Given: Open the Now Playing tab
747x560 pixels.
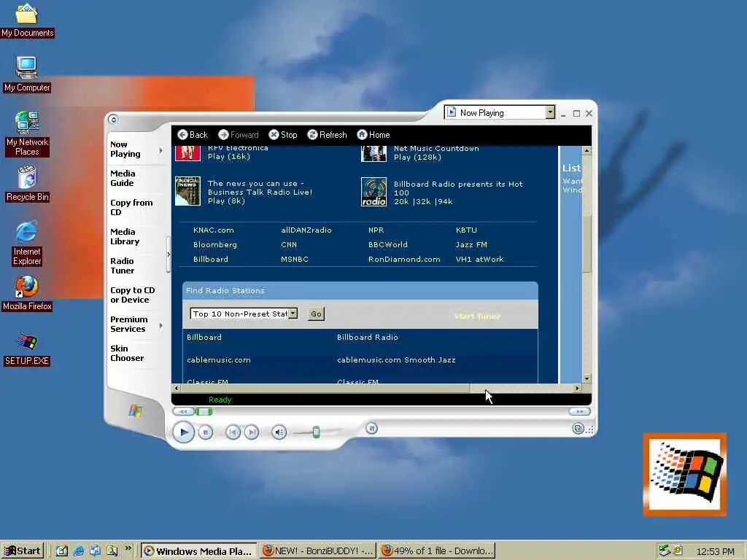Looking at the screenshot, I should [x=125, y=149].
